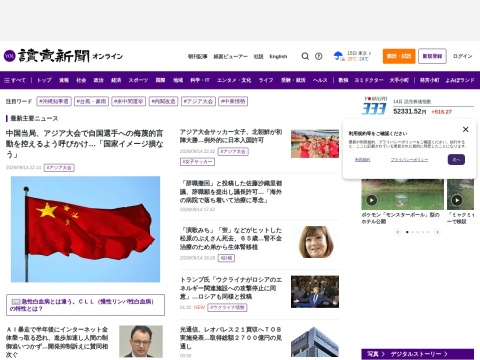The image size is (480, 360).
Task: Open the アジア大会サッカー女子 article
Action: (231, 136)
